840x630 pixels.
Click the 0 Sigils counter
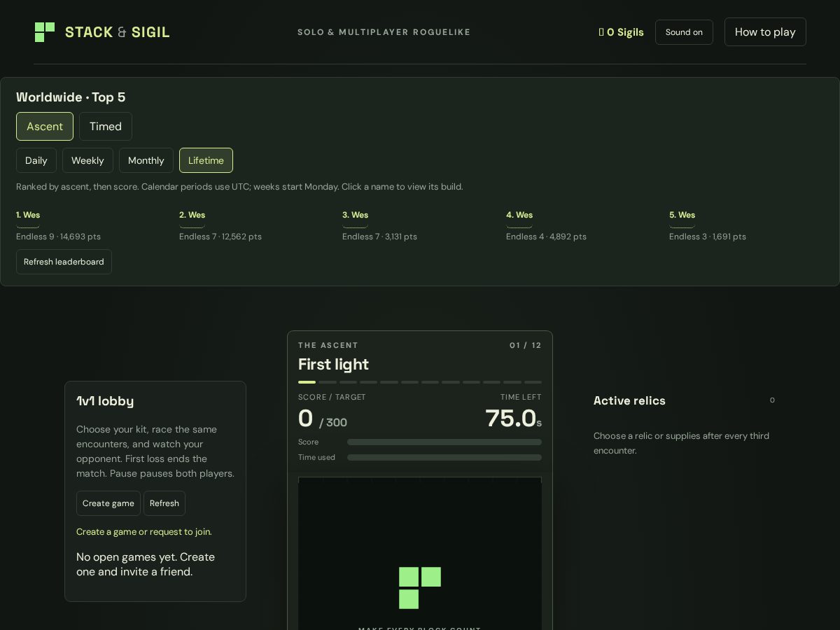coord(621,32)
